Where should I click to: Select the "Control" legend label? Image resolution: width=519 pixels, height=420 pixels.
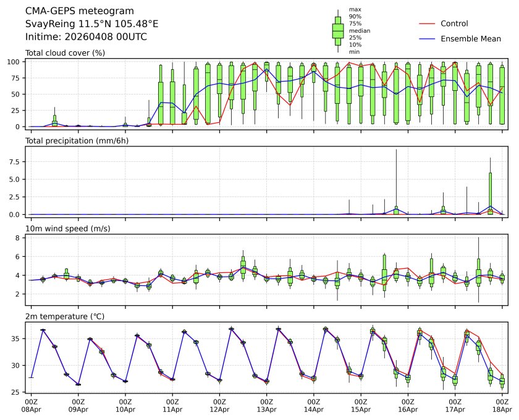coord(454,23)
